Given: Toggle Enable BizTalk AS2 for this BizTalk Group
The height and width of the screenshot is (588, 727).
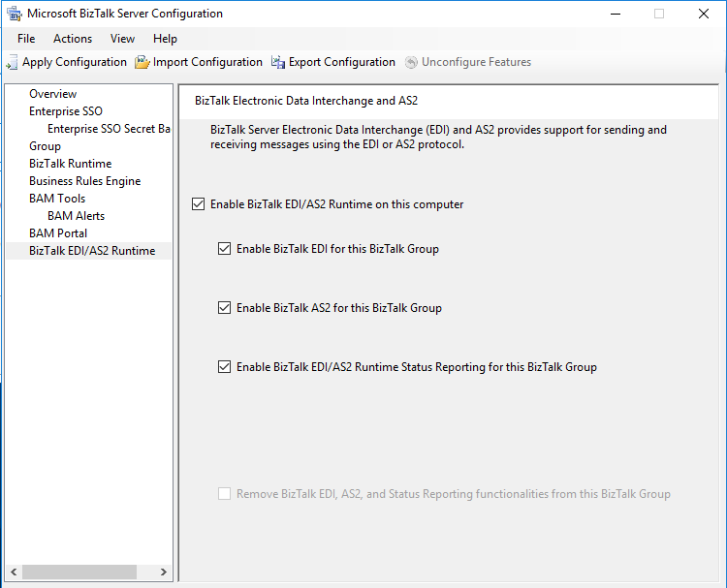Looking at the screenshot, I should tap(225, 308).
